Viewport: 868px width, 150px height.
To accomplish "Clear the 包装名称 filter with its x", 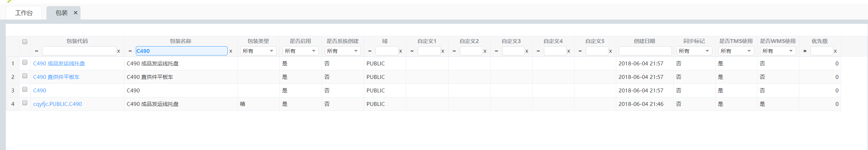I will 231,51.
